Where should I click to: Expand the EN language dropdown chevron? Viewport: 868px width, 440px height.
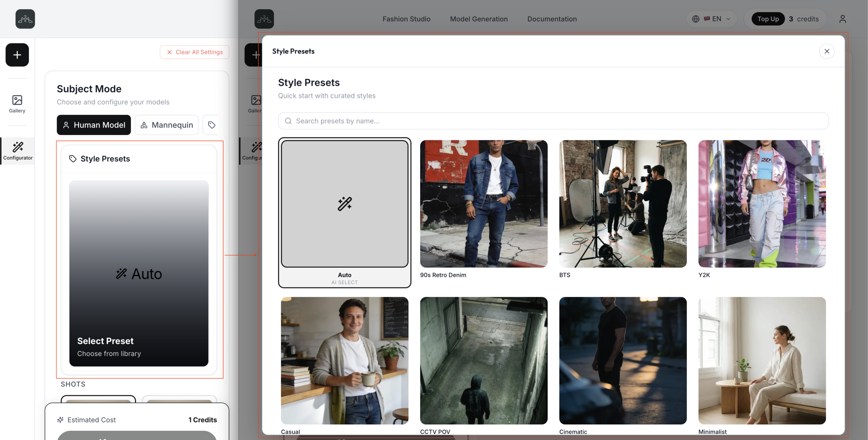728,19
